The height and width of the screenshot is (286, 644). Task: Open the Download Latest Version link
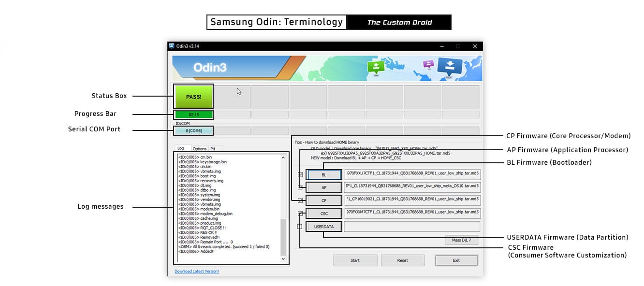point(196,272)
